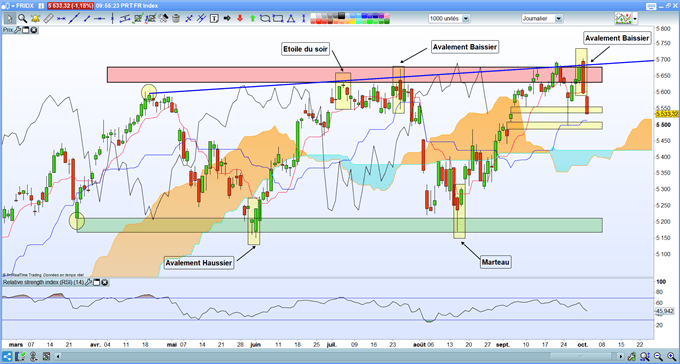The height and width of the screenshot is (364, 680).
Task: Close the Prix panel
Action: (x=33, y=30)
